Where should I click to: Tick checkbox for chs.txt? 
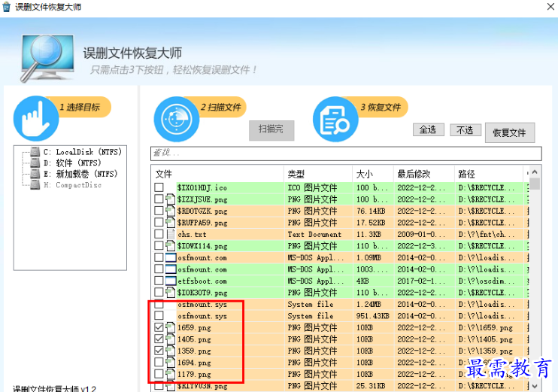[x=159, y=234]
